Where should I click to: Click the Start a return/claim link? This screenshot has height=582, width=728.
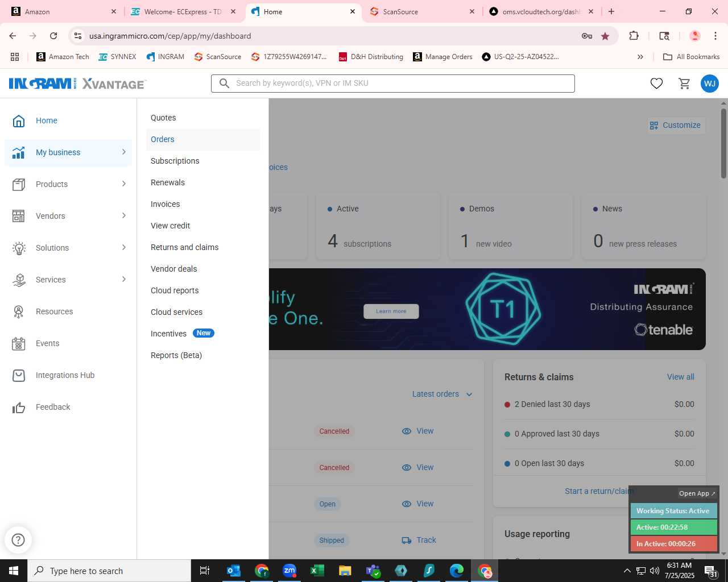[x=599, y=491]
